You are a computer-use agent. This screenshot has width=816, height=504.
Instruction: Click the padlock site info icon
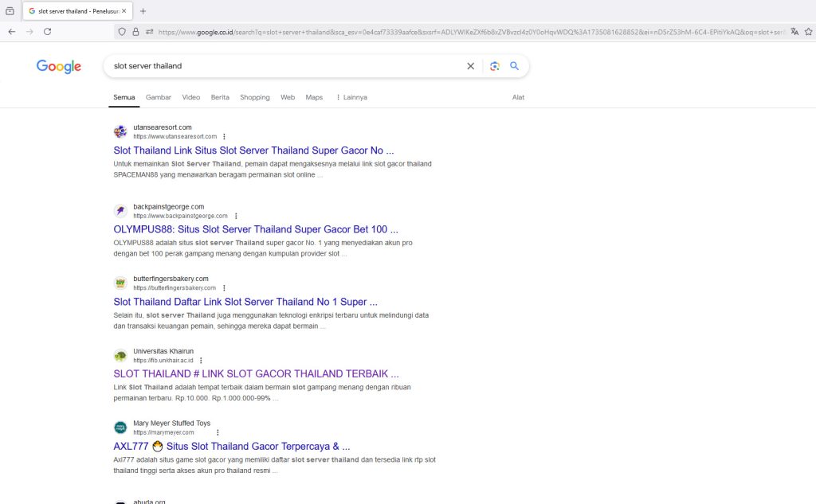point(135,32)
